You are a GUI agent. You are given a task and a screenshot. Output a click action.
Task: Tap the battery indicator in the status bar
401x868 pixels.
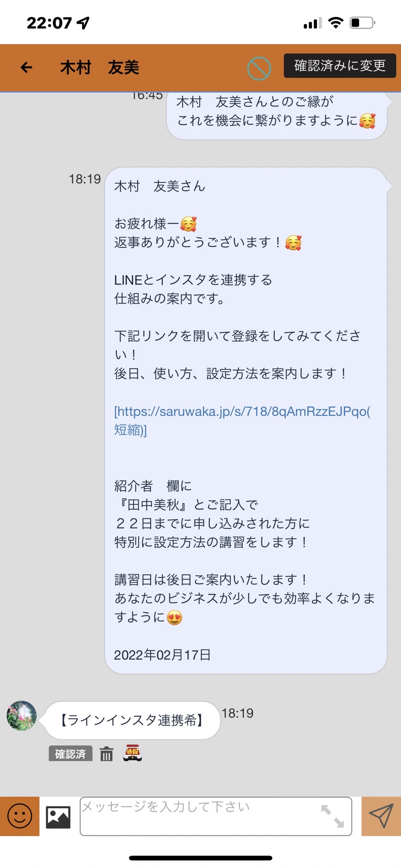(x=363, y=23)
